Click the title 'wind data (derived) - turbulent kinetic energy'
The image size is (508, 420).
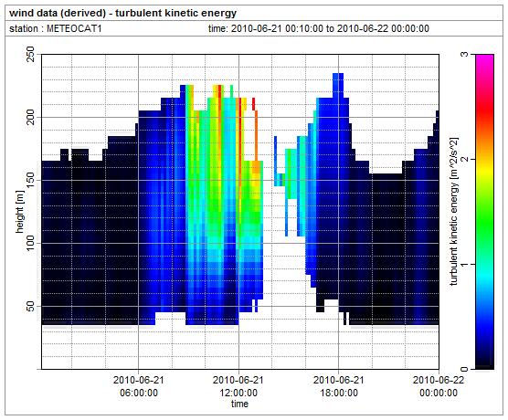122,14
